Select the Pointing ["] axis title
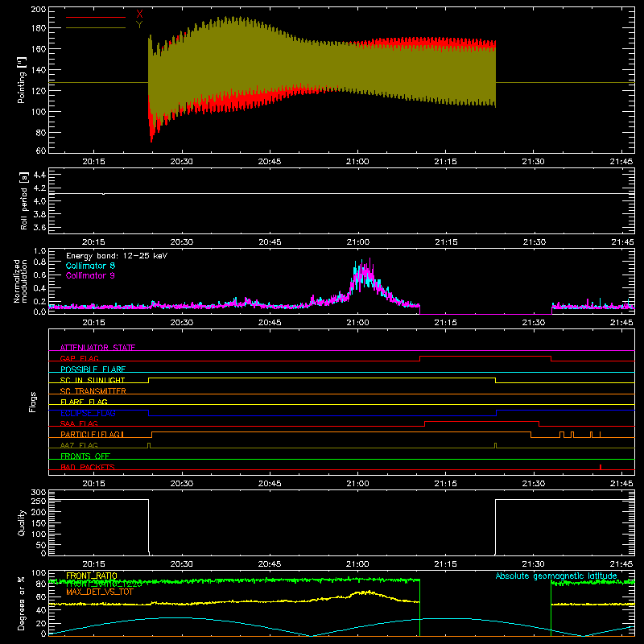The image size is (644, 644). [22, 80]
